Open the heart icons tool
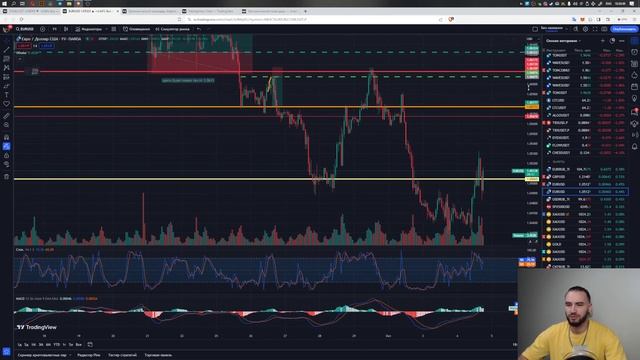Image resolution: width=640 pixels, height=360 pixels. [6, 104]
